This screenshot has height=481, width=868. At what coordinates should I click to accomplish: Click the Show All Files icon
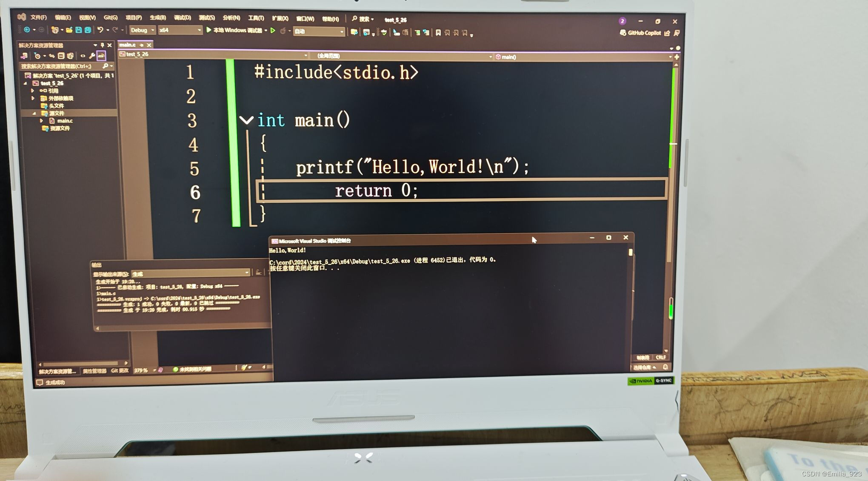70,56
